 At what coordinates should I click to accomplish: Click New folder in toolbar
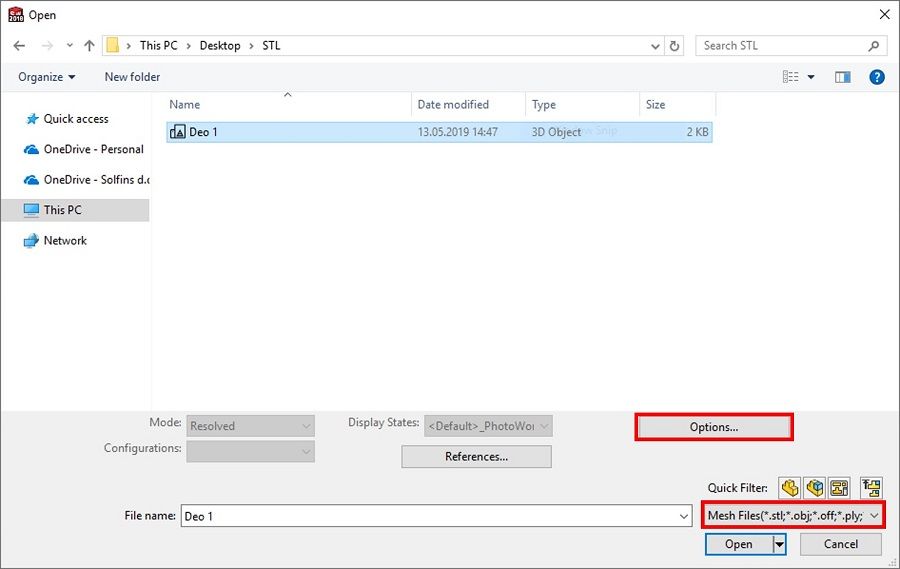click(x=132, y=77)
